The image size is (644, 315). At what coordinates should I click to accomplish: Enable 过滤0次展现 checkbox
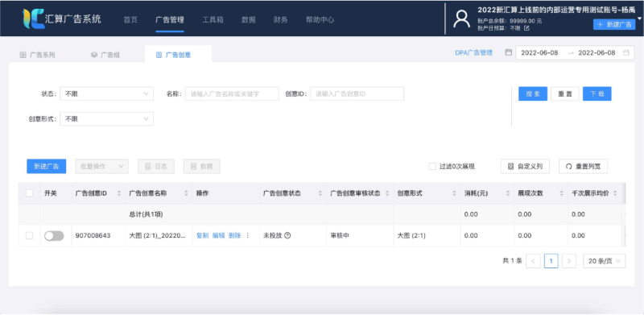pyautogui.click(x=432, y=167)
